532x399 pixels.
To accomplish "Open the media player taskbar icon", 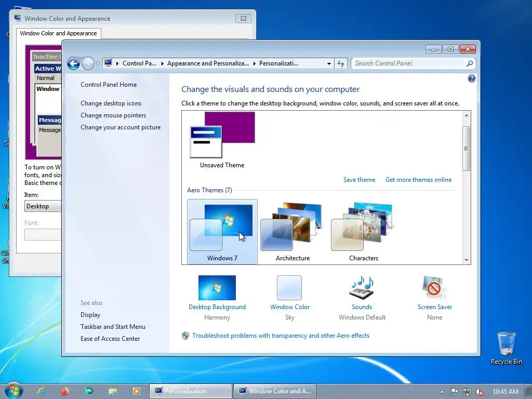I will click(x=137, y=391).
